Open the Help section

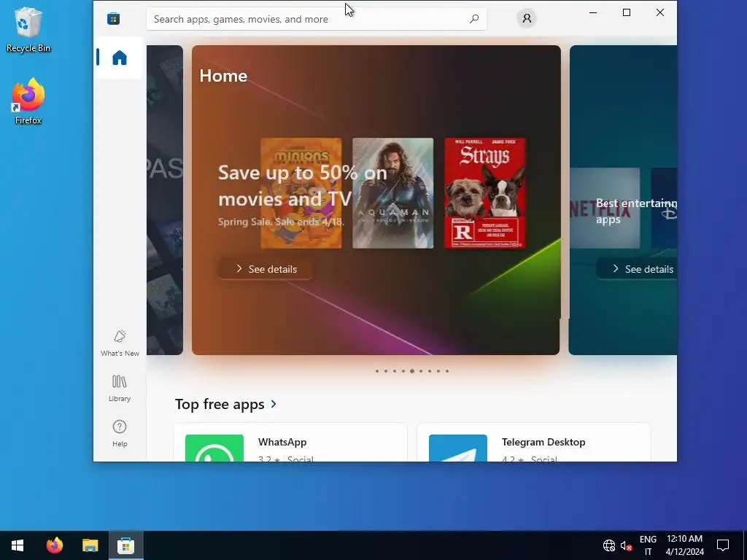coord(120,433)
